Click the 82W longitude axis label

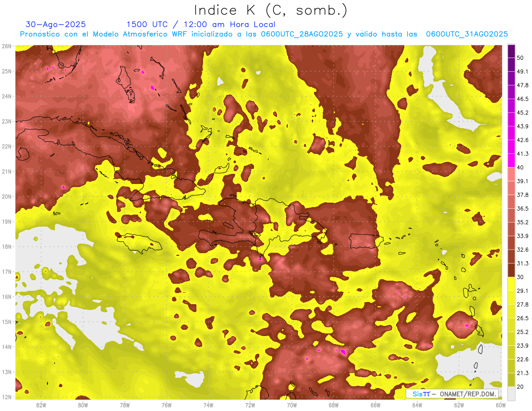click(41, 405)
